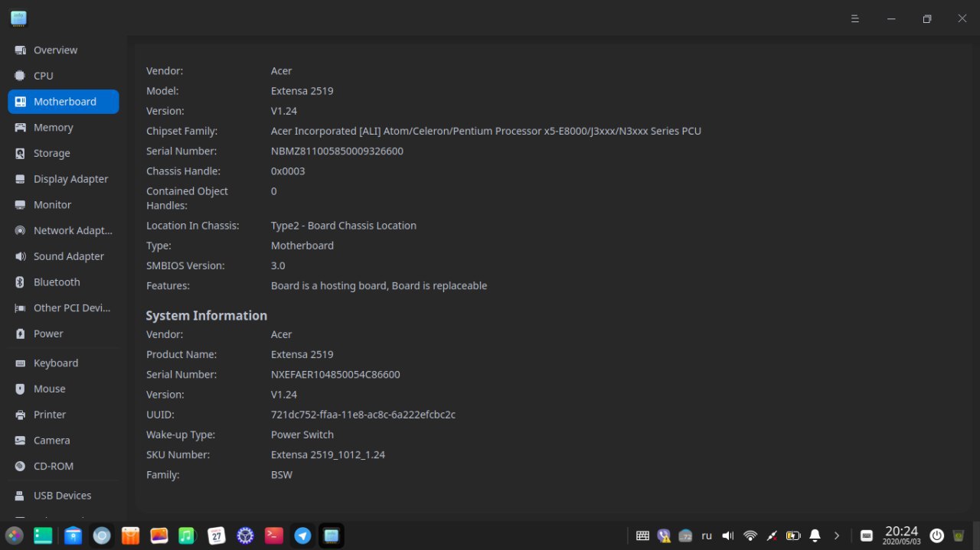Click the Family value BSW
Image resolution: width=980 pixels, height=550 pixels.
tap(282, 474)
